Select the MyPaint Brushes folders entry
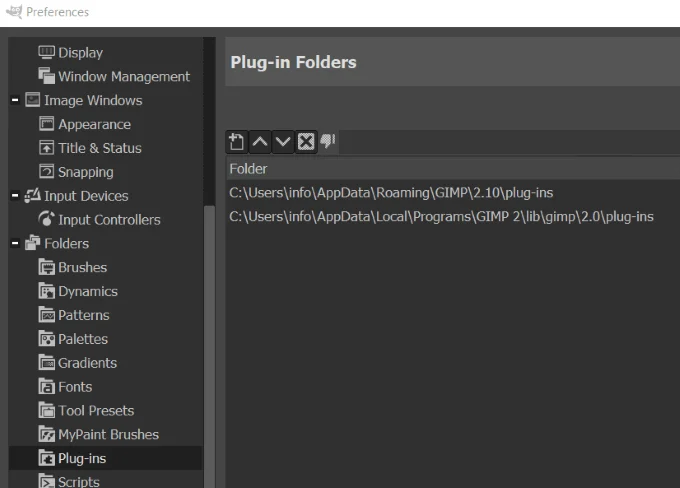Screen dimensions: 680x488 (108, 435)
